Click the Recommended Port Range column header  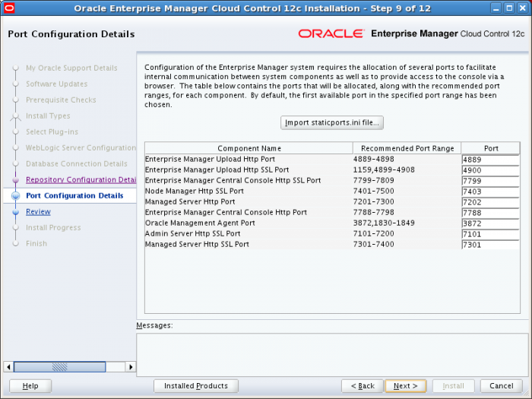[407, 148]
